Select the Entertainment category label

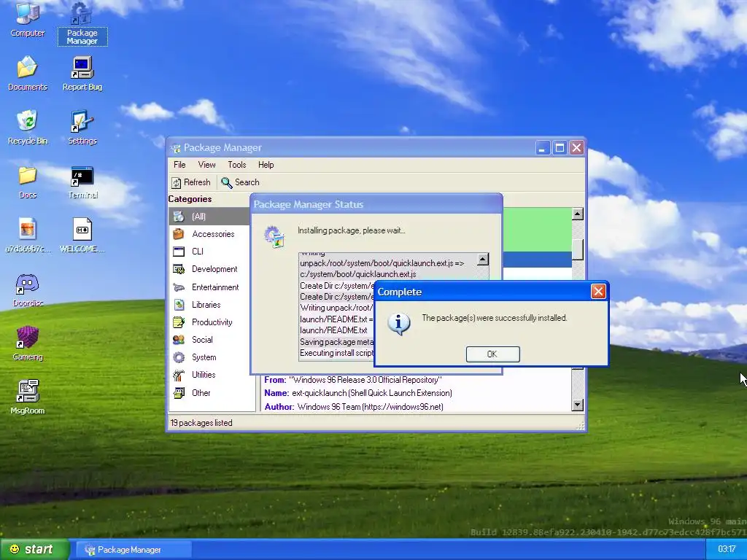click(x=215, y=287)
